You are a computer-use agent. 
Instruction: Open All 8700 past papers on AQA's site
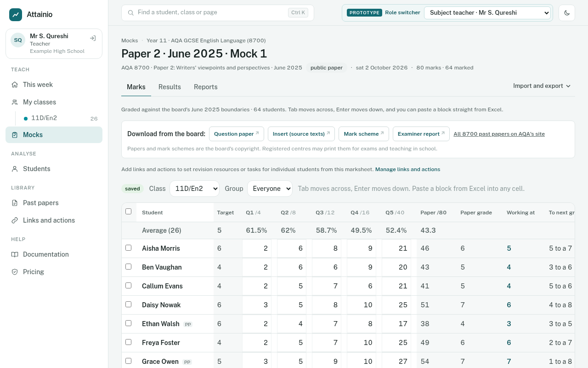pos(499,134)
